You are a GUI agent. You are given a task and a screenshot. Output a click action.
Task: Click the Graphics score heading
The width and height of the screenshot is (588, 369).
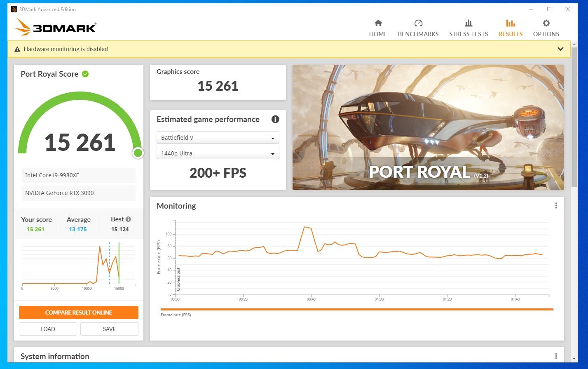pos(178,71)
